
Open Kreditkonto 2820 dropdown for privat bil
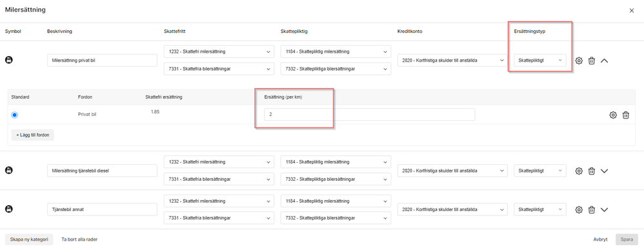coord(453,60)
